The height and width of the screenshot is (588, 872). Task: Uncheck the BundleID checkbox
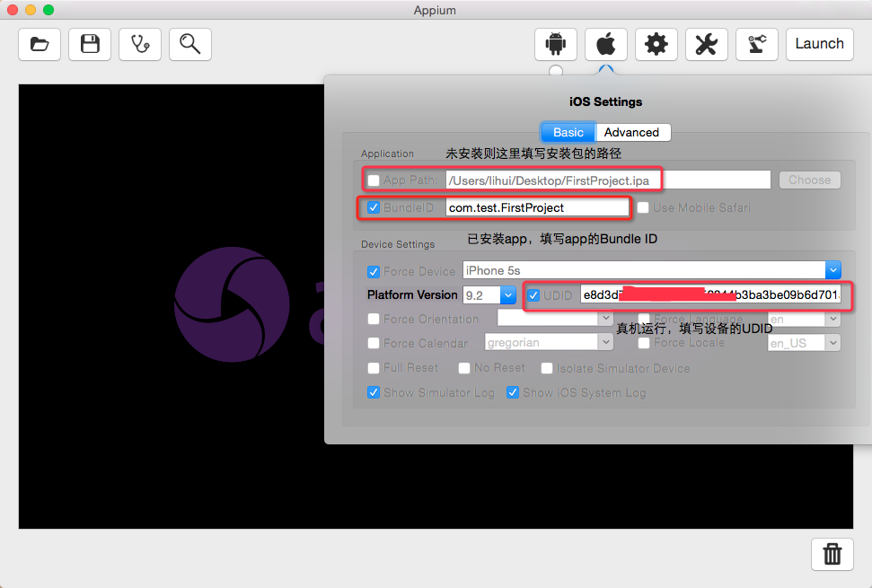tap(374, 208)
